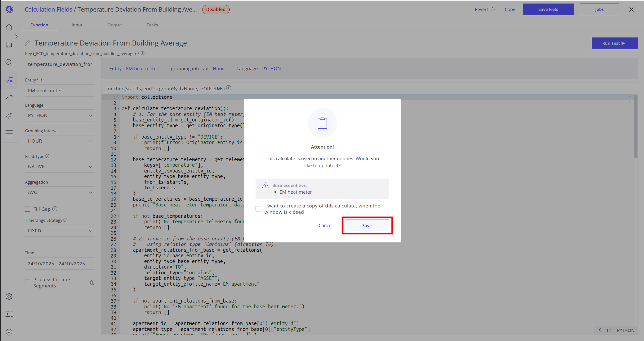Switch to the Output tab

click(115, 25)
